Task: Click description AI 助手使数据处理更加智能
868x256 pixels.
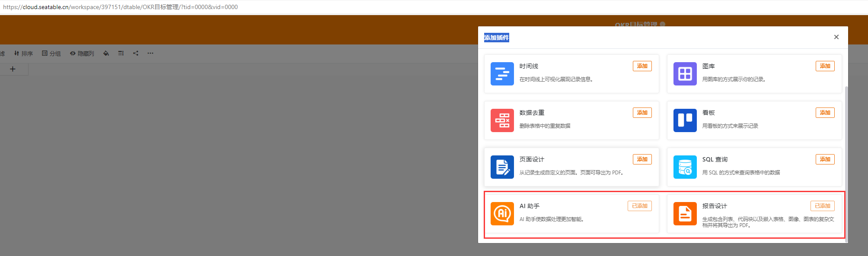Action: click(x=552, y=219)
